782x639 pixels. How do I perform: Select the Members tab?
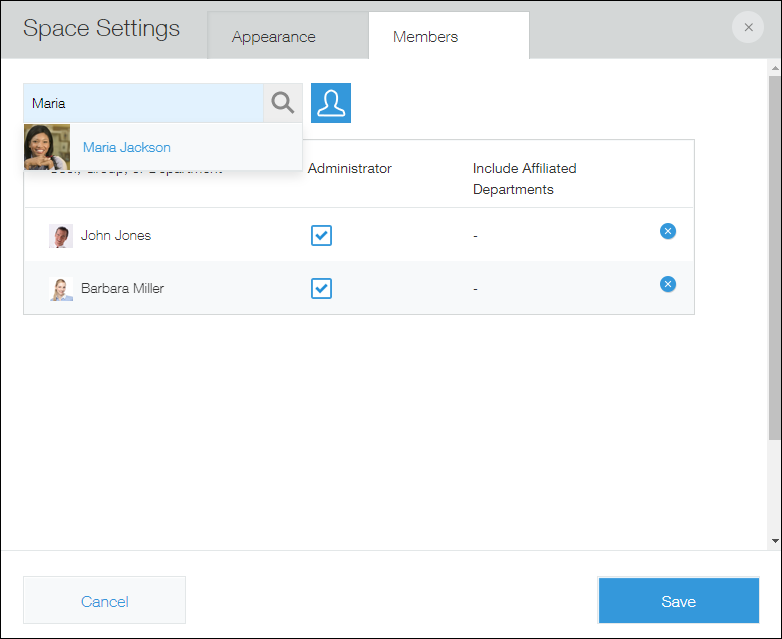(425, 37)
